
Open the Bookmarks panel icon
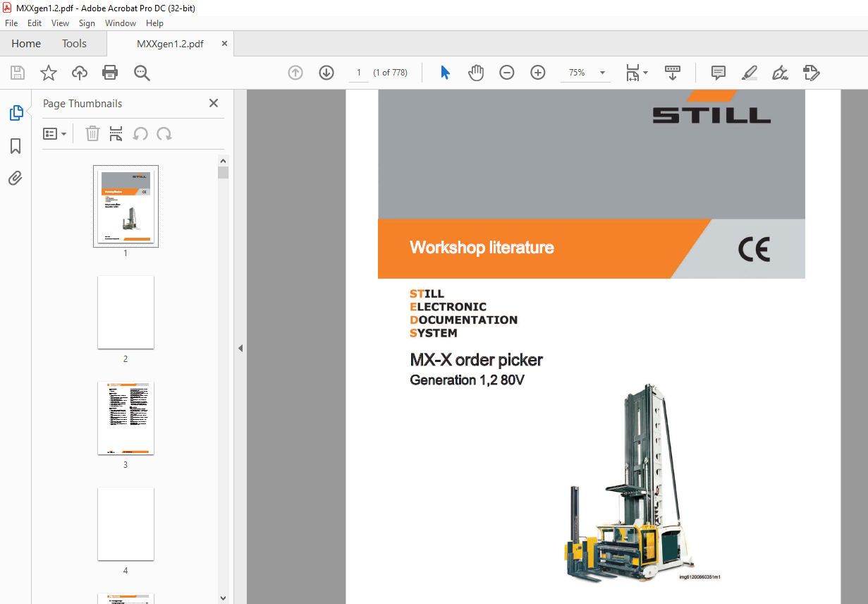point(16,146)
